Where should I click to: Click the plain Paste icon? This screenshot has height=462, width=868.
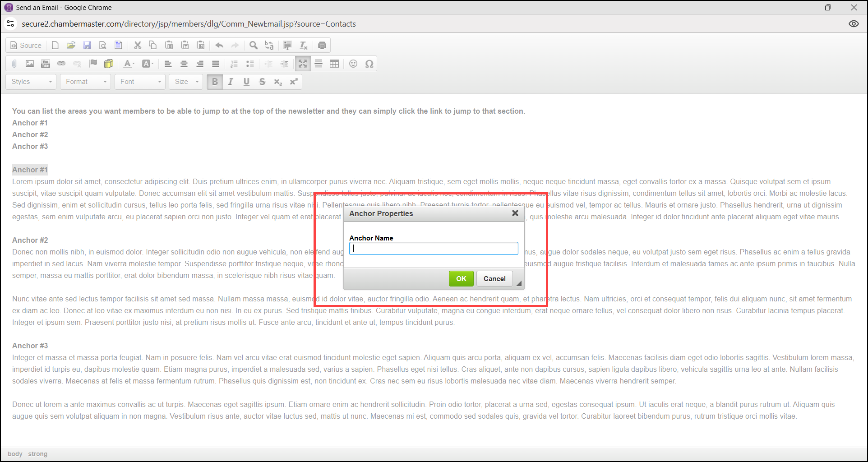click(169, 45)
